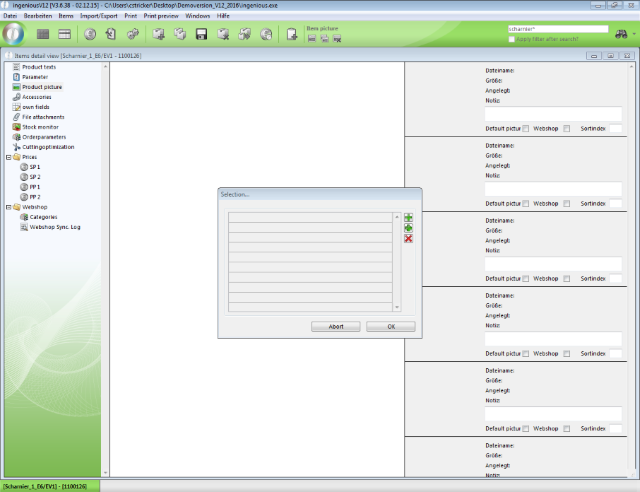Screen dimensions: 640x492
Task: Click the Accessories item in sidebar
Action: pyautogui.click(x=36, y=97)
